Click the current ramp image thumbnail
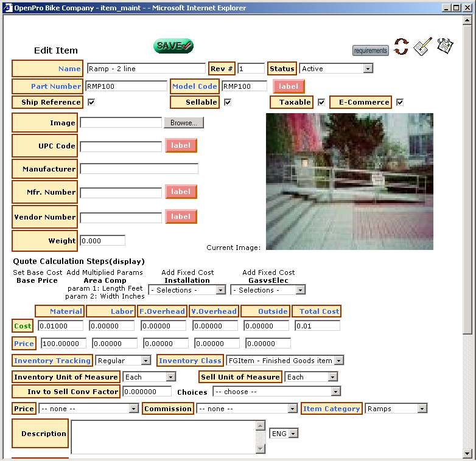 pyautogui.click(x=349, y=181)
